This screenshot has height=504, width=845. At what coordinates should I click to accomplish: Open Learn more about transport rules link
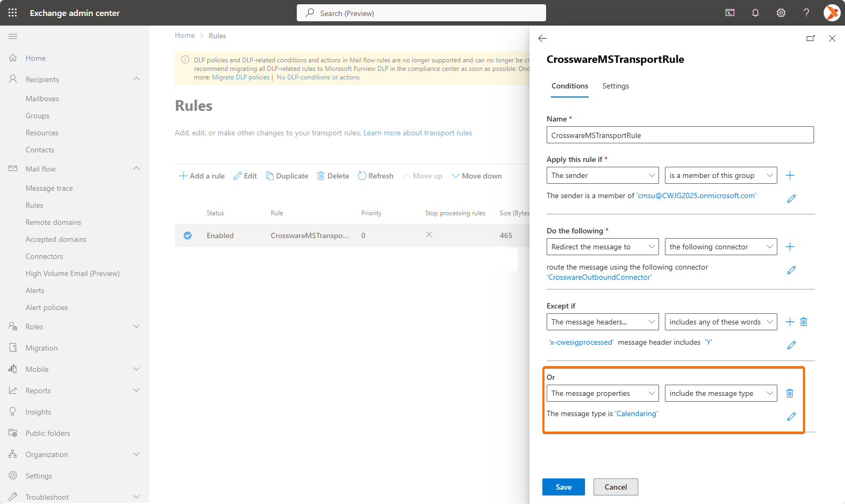click(x=418, y=133)
